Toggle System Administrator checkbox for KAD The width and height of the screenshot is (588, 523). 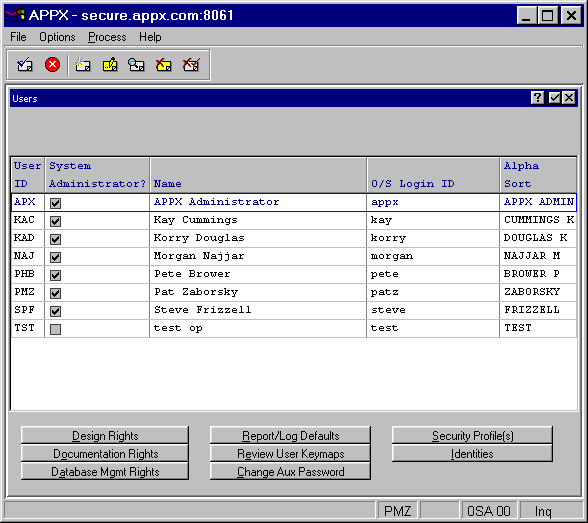click(x=56, y=239)
